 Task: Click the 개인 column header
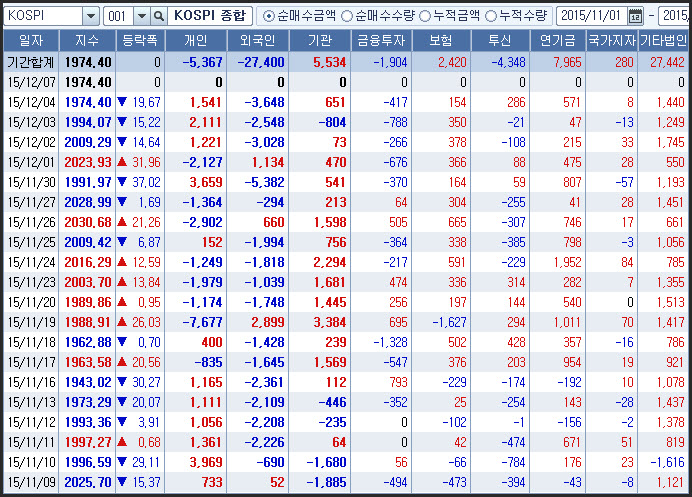196,41
